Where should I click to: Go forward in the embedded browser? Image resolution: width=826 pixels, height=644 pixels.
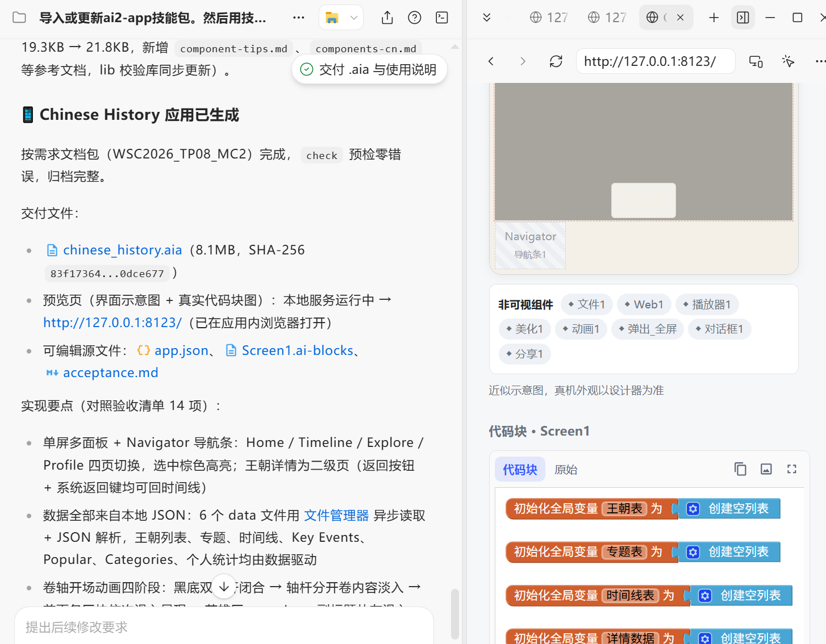point(523,61)
